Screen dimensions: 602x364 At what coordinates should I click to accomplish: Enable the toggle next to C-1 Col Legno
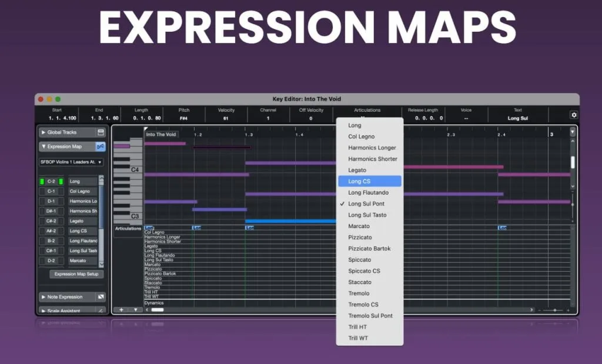(x=42, y=192)
